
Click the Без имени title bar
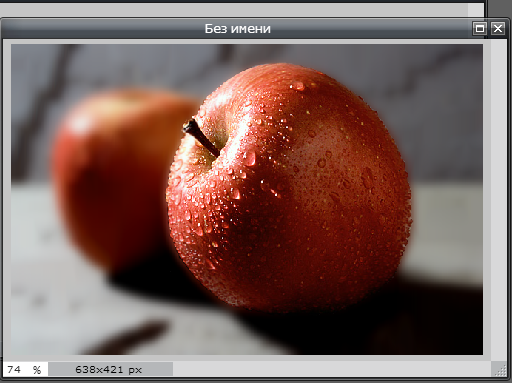coord(237,28)
